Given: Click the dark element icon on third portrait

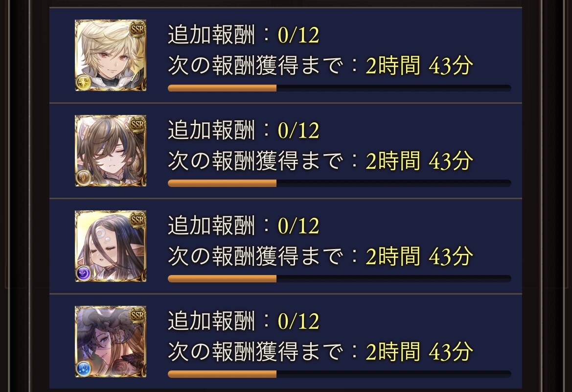Looking at the screenshot, I should coord(83,274).
